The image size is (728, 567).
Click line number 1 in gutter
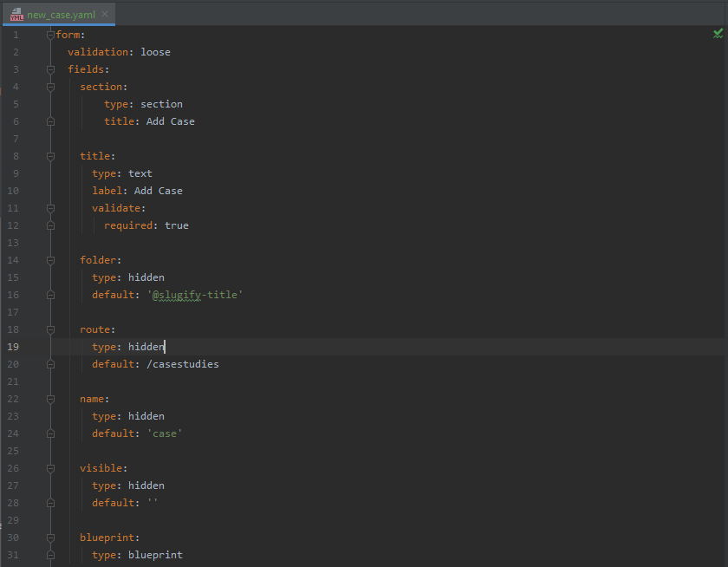16,35
